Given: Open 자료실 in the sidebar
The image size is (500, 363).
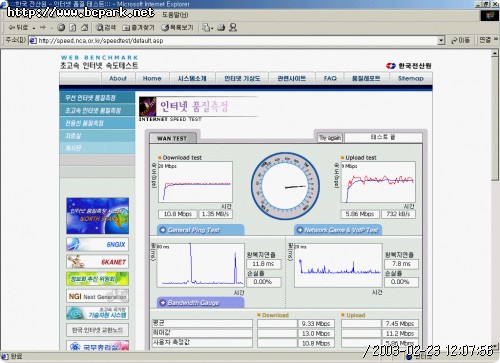Looking at the screenshot, I should tap(97, 136).
